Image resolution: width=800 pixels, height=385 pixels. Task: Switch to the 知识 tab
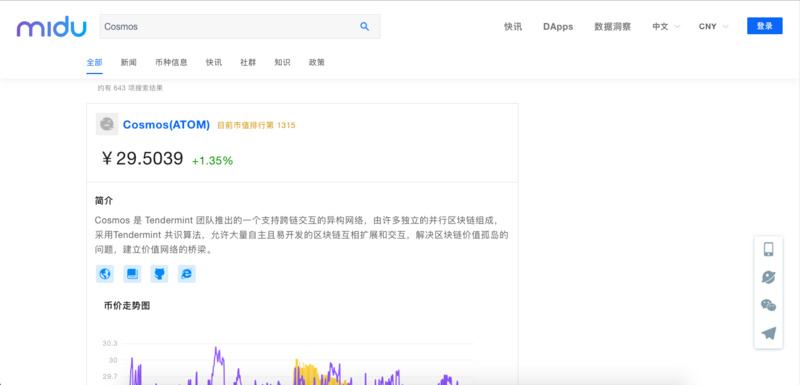pos(282,62)
